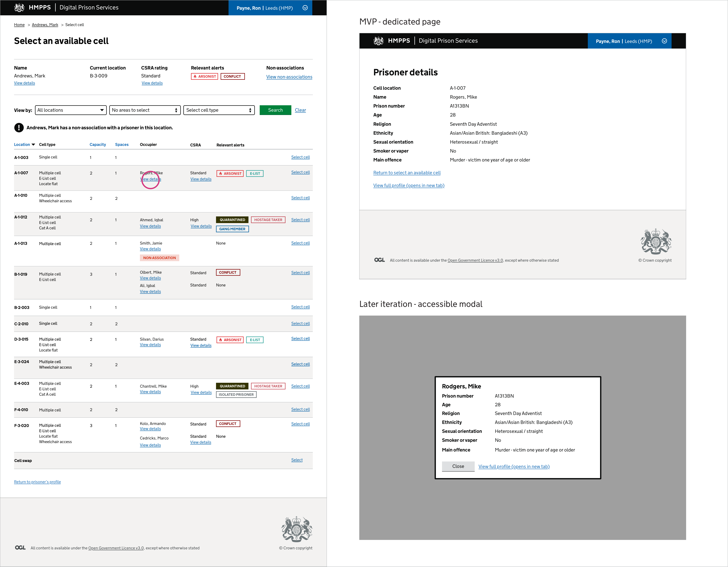Viewport: 728px width, 567px height.
Task: View details for occupier Ali, Igbal
Action: 150,292
